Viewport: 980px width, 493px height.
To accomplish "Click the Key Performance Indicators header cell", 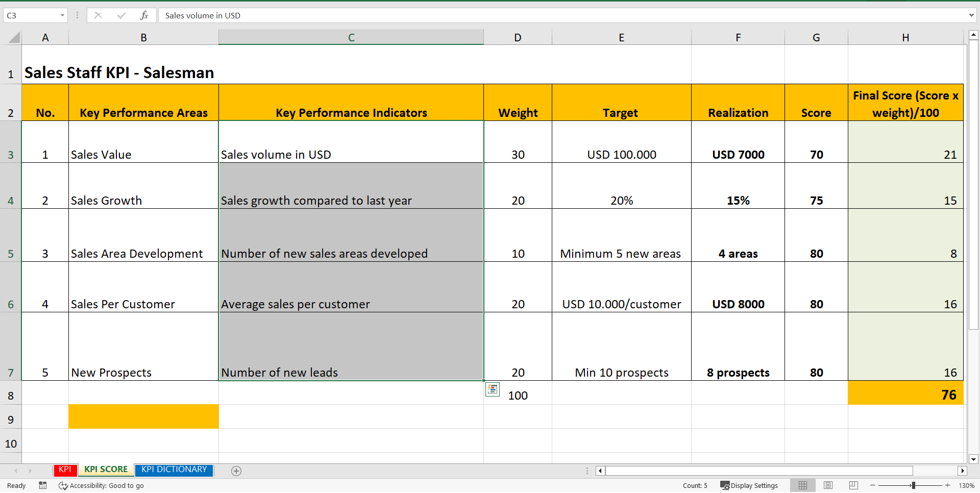I will tap(351, 103).
